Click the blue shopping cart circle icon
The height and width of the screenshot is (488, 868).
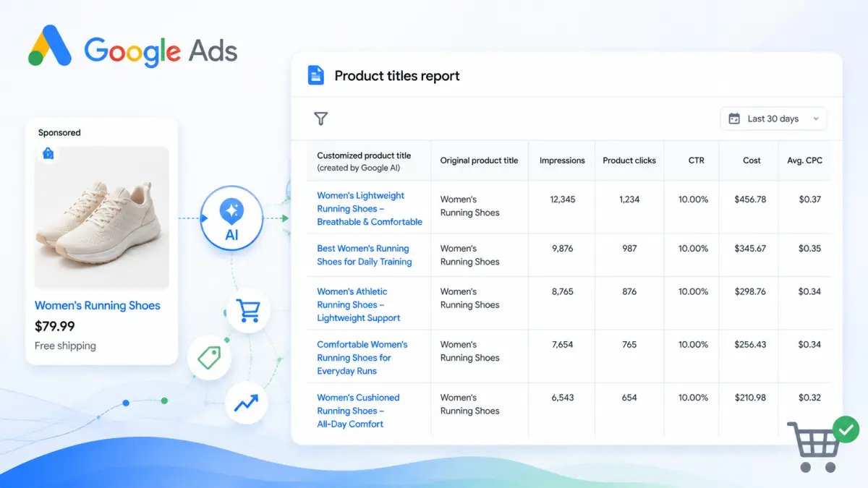[x=248, y=312]
